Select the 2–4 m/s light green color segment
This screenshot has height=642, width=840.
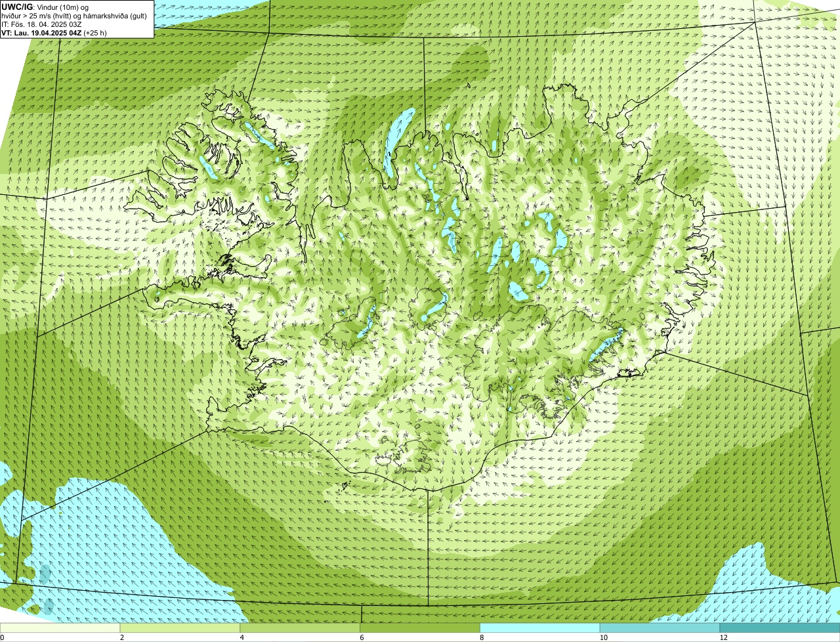[x=180, y=628]
